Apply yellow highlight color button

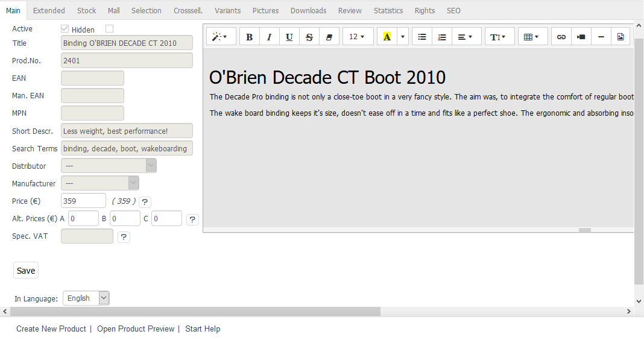point(387,37)
